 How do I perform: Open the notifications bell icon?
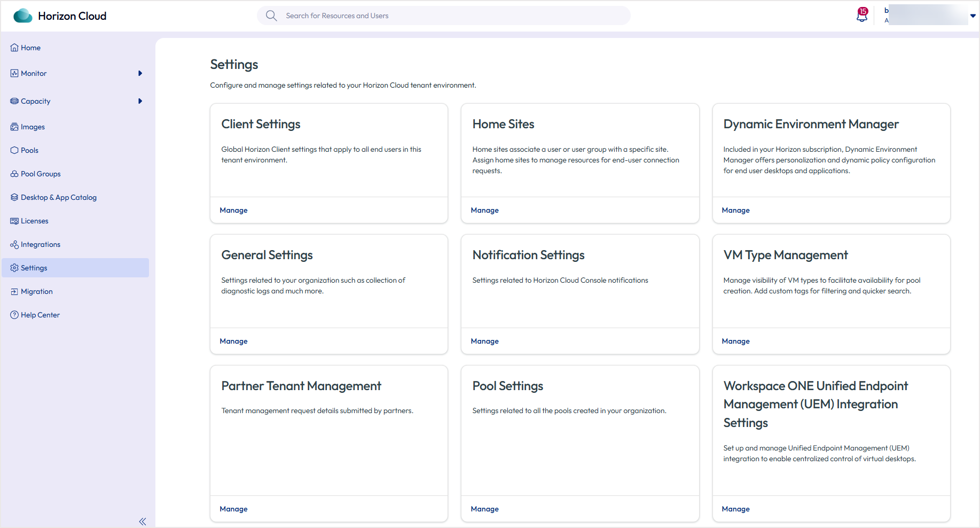(862, 15)
